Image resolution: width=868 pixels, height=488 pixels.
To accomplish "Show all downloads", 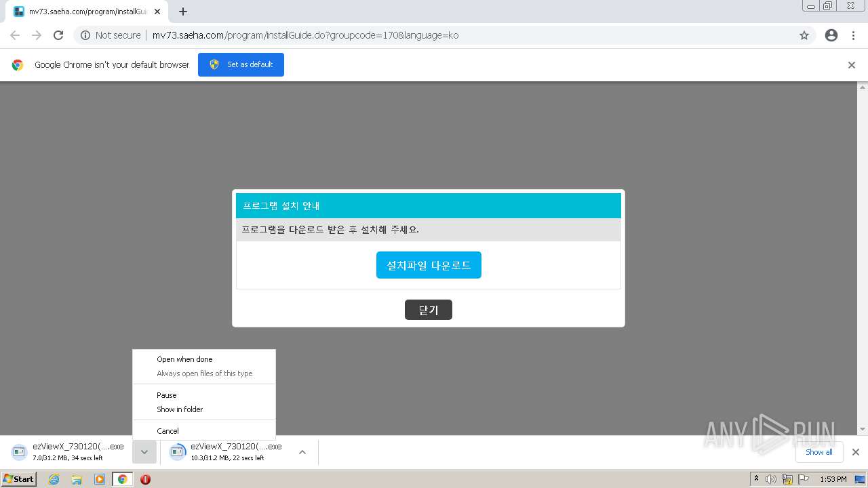I will click(x=819, y=452).
